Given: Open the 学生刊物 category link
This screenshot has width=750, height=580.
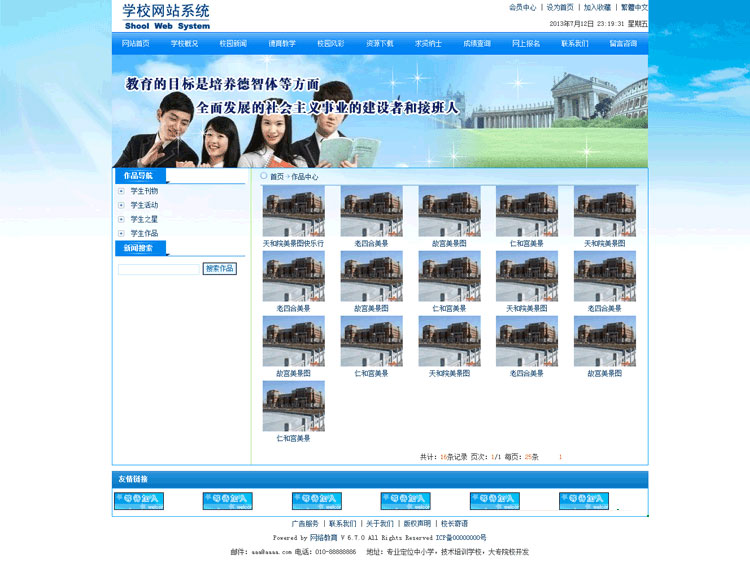Looking at the screenshot, I should (144, 191).
